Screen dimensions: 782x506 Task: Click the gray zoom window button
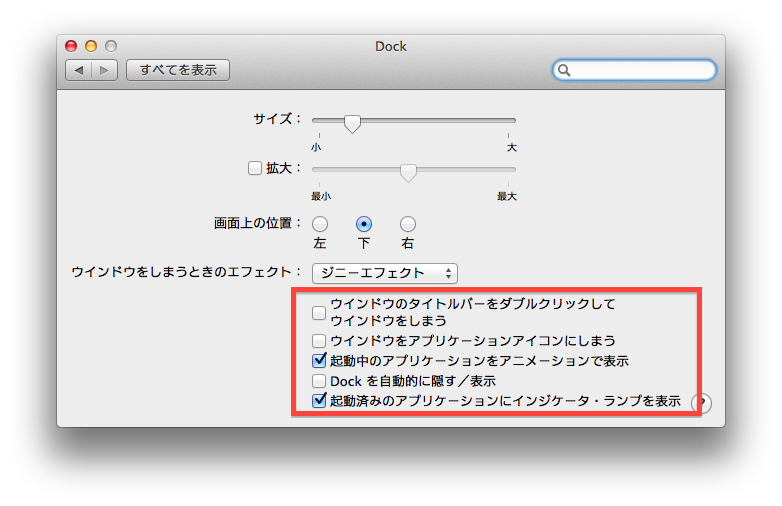pos(111,46)
